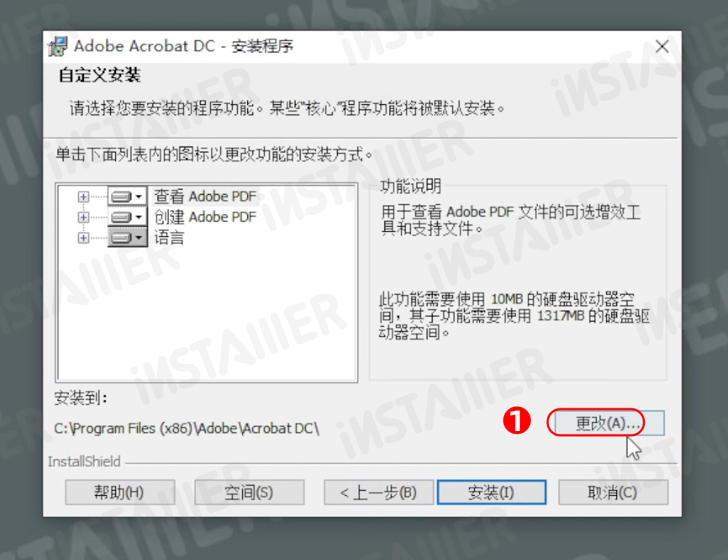
Task: Open drive icon dropdown for 语言
Action: point(128,238)
